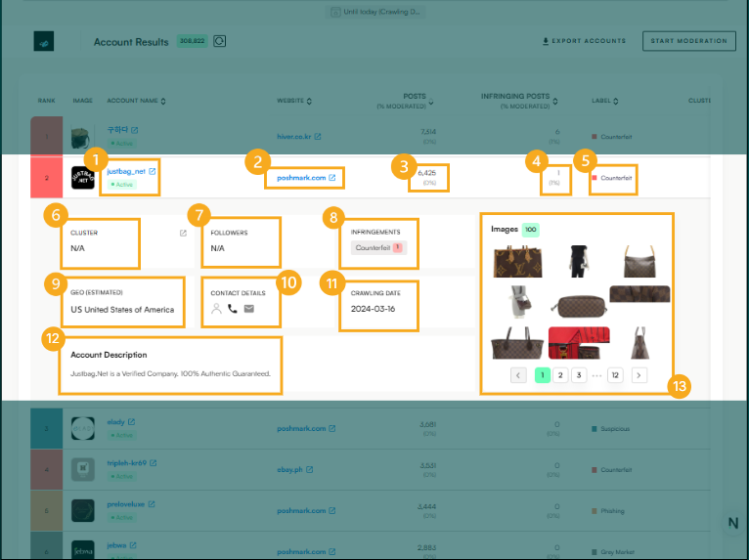Open poshmark.com external icon in elady row
749x560 pixels.
click(332, 429)
